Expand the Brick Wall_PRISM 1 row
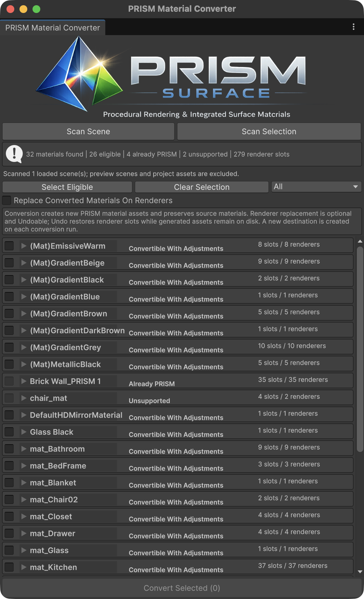364x599 pixels. click(24, 381)
